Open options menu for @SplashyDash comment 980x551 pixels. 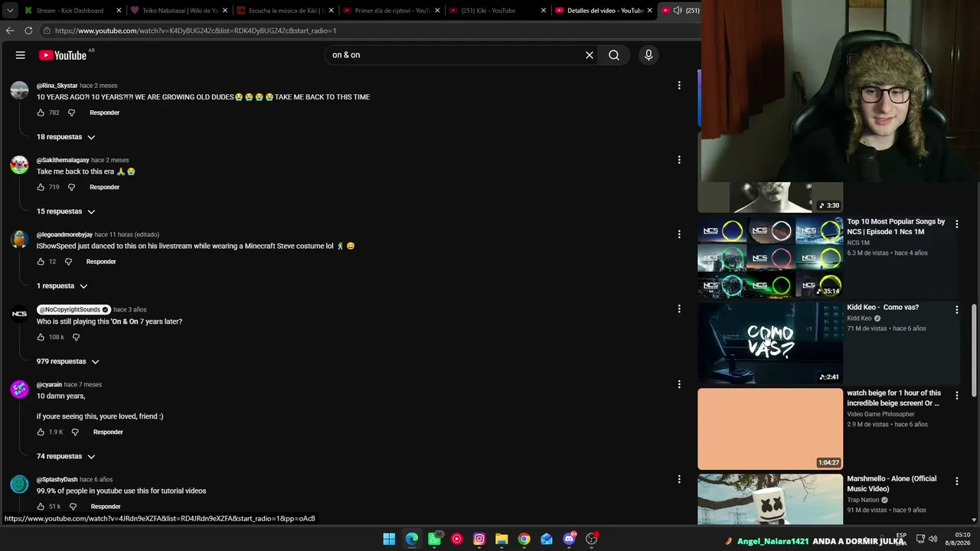[679, 479]
